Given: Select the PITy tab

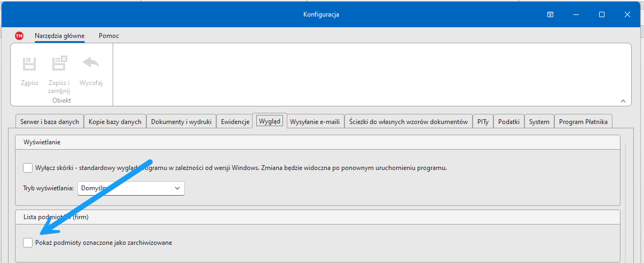Looking at the screenshot, I should pyautogui.click(x=482, y=122).
